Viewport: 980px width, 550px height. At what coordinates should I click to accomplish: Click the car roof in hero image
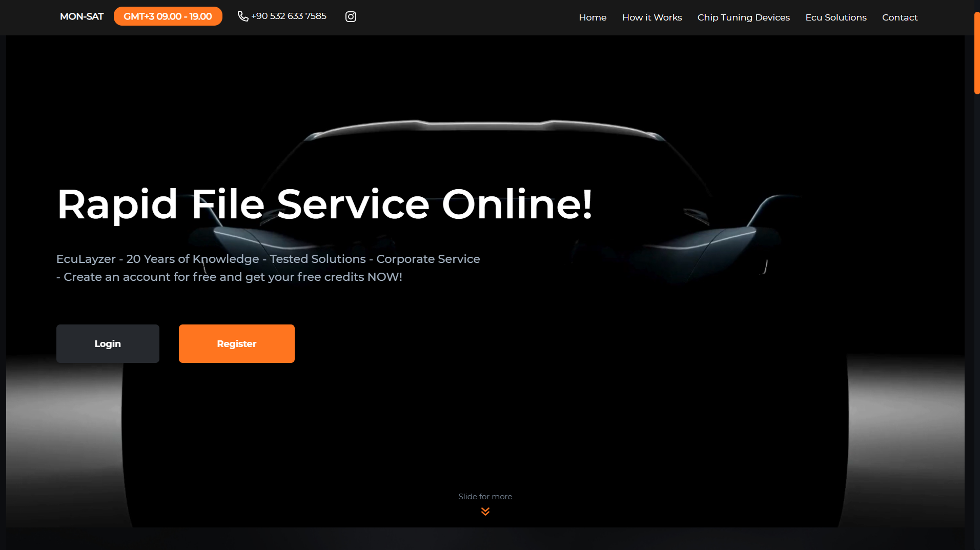point(484,125)
